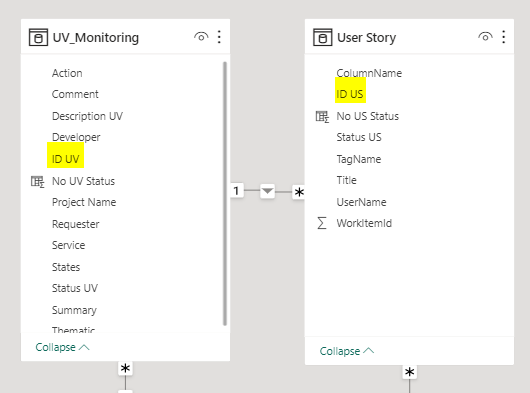Collapse the UV_Monitoring table

coord(62,347)
